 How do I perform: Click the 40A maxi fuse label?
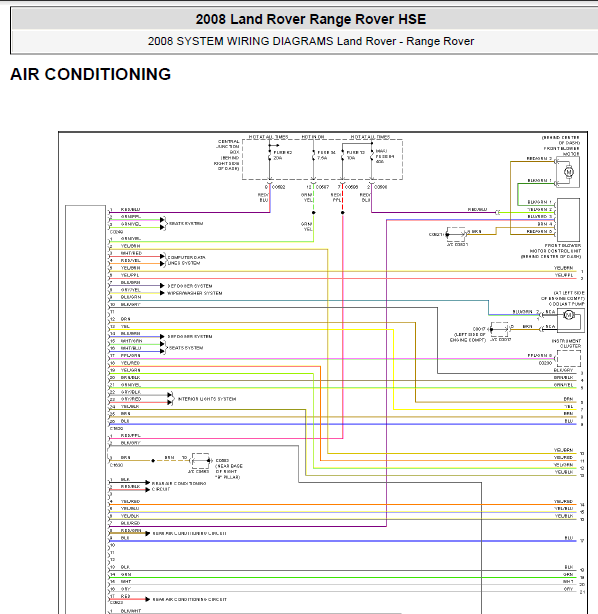[380, 161]
